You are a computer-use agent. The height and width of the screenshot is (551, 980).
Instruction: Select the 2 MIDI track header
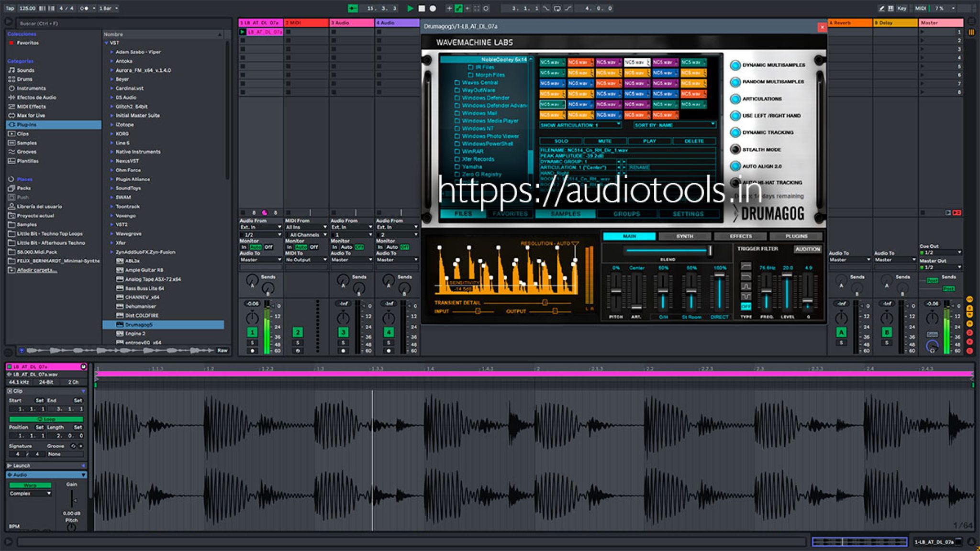[x=306, y=22]
